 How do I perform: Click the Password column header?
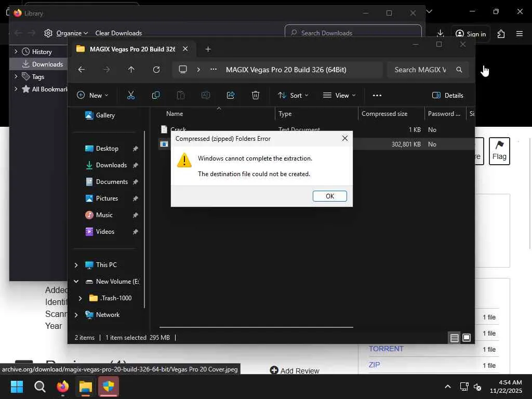tap(445, 114)
